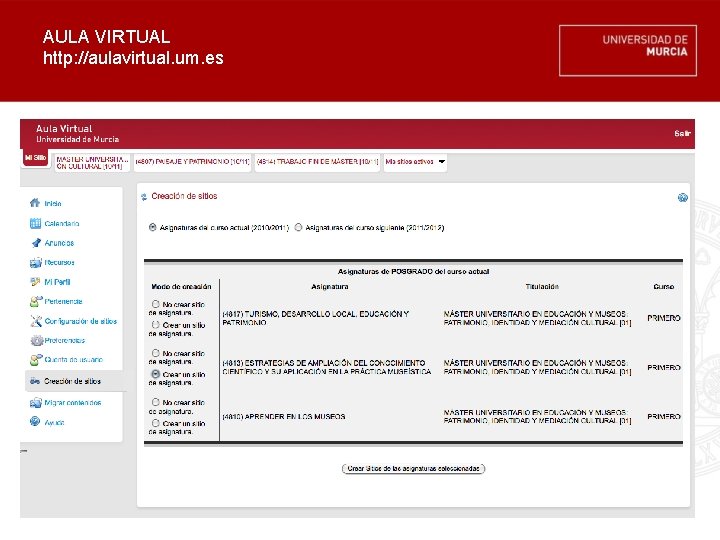Click the Cuenta de usuario icon
The width and height of the screenshot is (720, 540).
tap(36, 360)
